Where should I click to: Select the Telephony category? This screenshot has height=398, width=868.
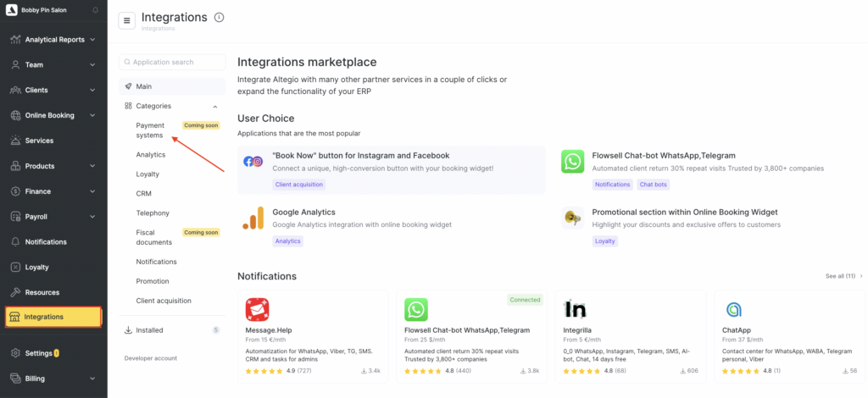tap(153, 213)
